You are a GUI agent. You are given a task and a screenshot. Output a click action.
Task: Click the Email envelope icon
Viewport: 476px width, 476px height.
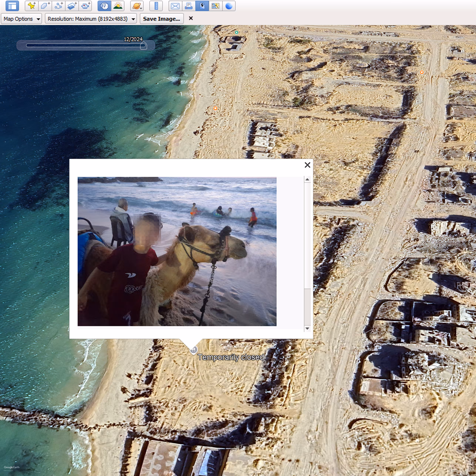pyautogui.click(x=175, y=6)
